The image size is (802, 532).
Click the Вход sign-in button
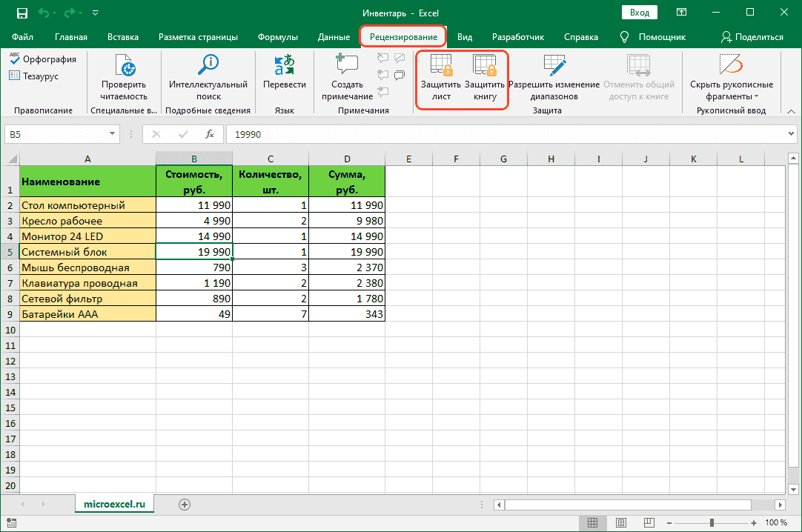coord(640,13)
